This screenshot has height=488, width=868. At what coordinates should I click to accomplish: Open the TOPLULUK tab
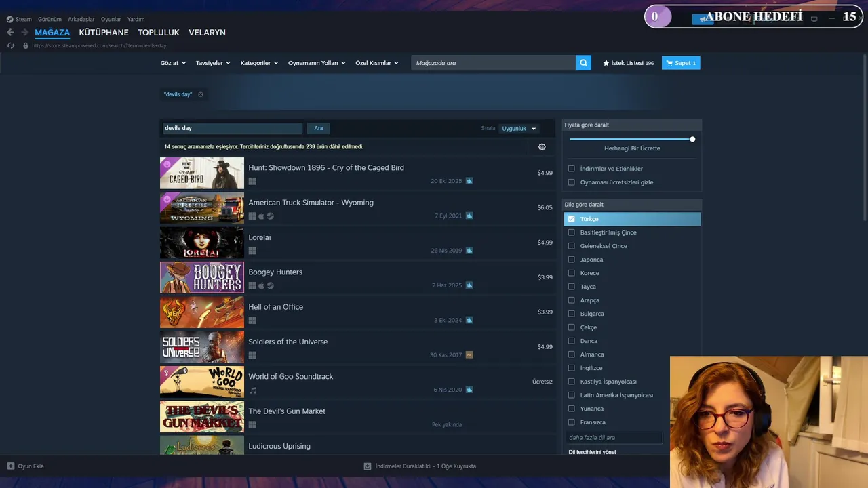[159, 33]
